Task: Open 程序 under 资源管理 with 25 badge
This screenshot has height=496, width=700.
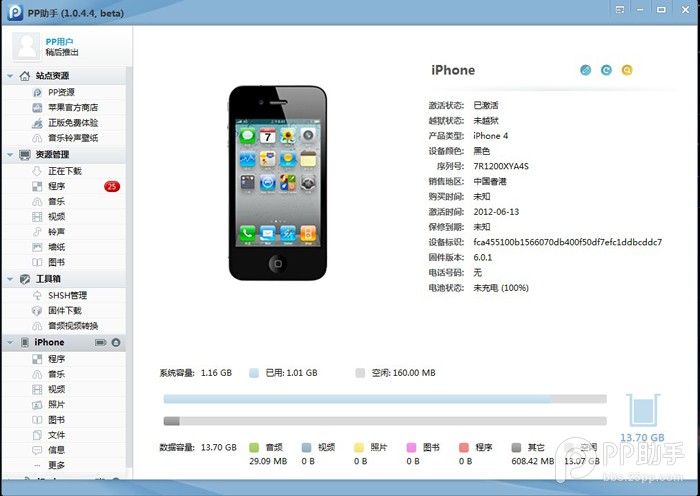Action: [63, 186]
